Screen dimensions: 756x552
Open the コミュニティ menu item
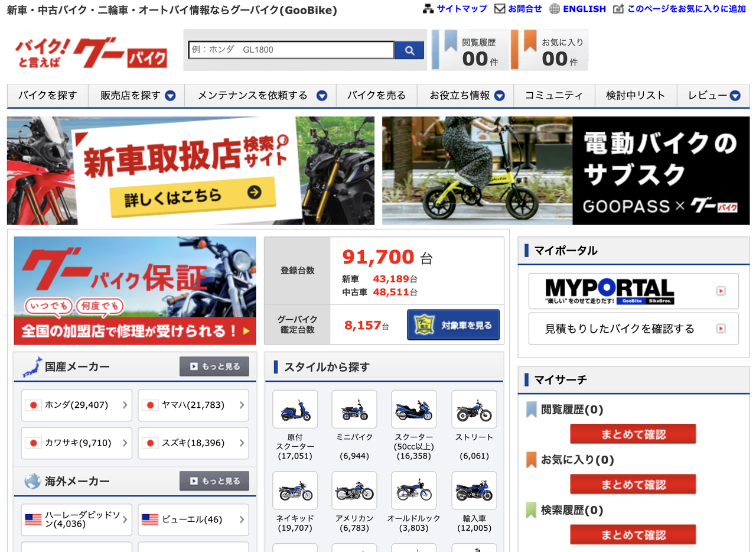pyautogui.click(x=554, y=96)
